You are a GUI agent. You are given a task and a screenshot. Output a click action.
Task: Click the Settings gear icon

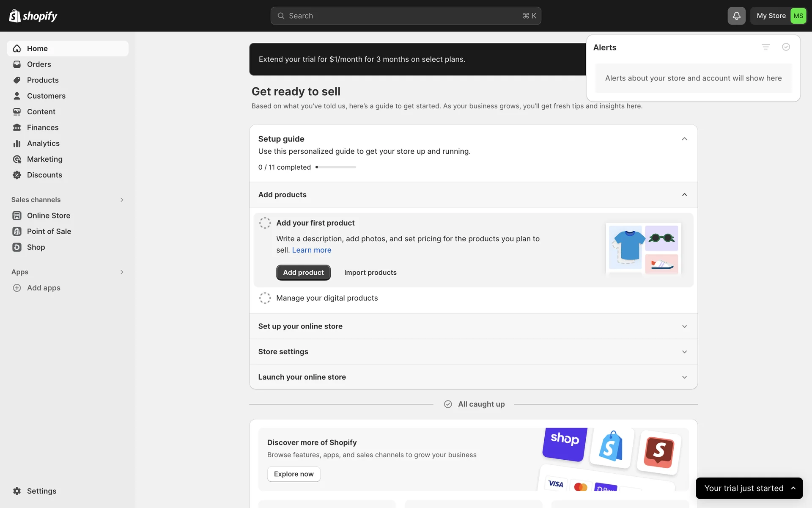coord(17,491)
